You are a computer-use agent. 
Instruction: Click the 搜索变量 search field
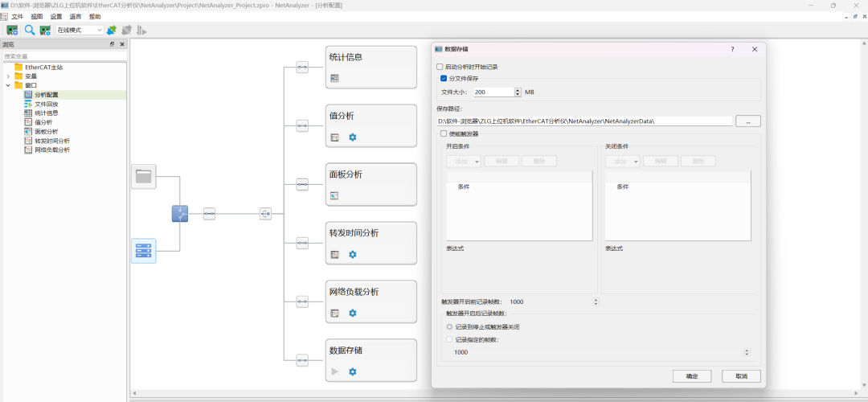(63, 56)
